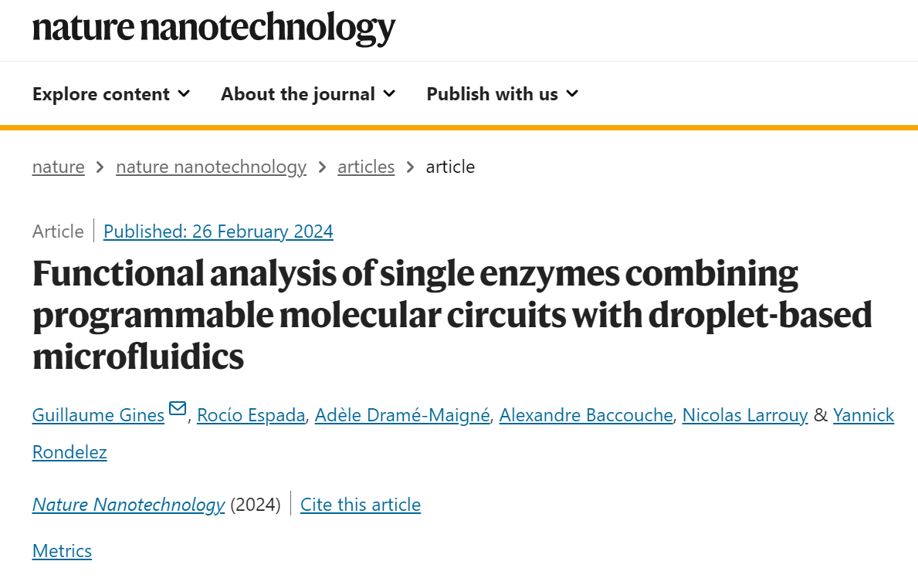View author Nicolas Larrouy info
Image resolution: width=918 pixels, height=588 pixels.
[745, 415]
